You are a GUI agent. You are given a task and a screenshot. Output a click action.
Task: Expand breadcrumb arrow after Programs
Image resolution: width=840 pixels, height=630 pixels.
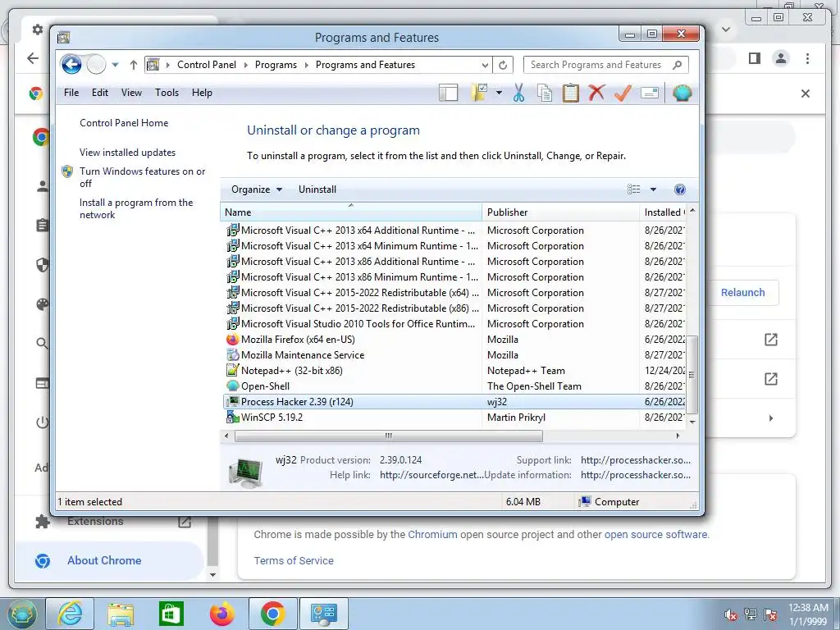pyautogui.click(x=307, y=65)
